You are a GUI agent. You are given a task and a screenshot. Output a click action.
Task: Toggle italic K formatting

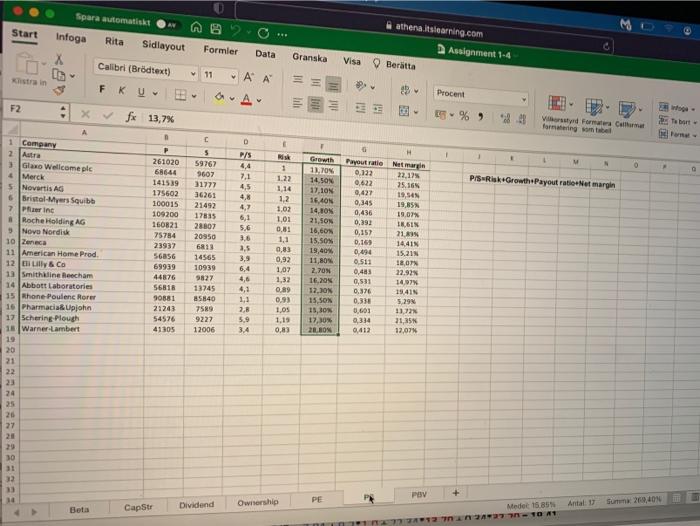click(x=121, y=91)
